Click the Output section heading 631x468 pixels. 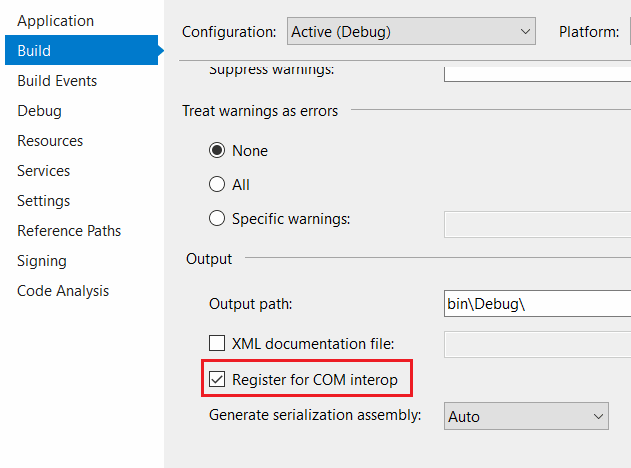point(209,259)
